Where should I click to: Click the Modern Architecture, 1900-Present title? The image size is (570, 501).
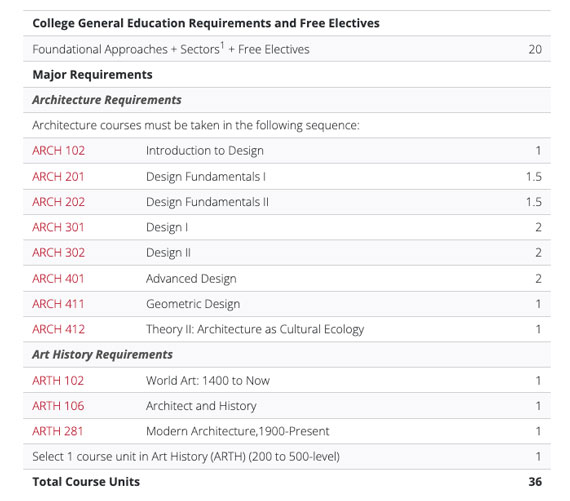point(237,431)
